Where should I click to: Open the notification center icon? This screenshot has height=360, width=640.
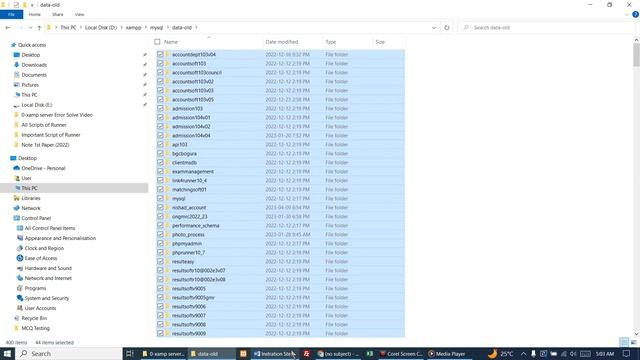click(627, 354)
